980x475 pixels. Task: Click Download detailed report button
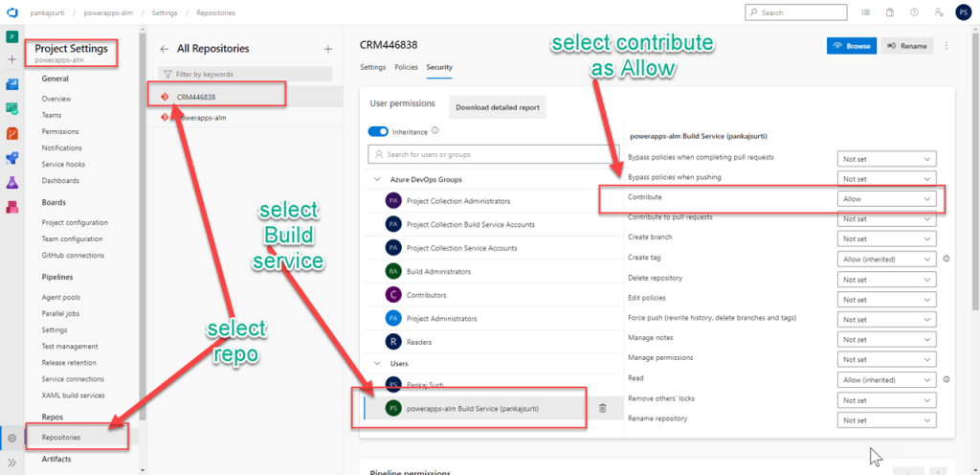coord(498,107)
